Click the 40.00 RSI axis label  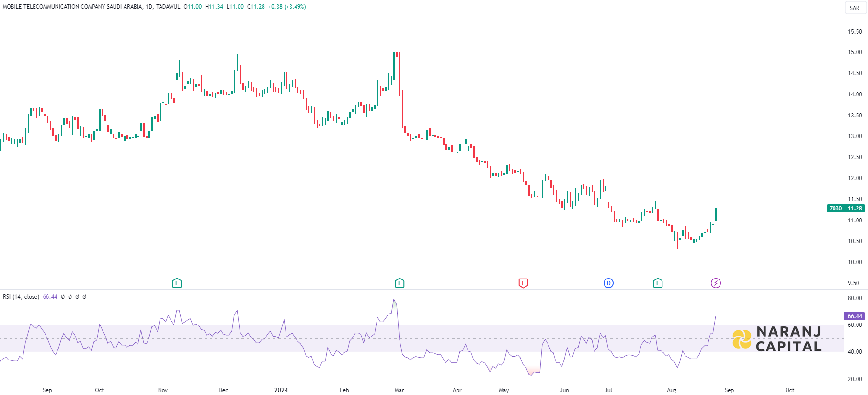pos(855,352)
